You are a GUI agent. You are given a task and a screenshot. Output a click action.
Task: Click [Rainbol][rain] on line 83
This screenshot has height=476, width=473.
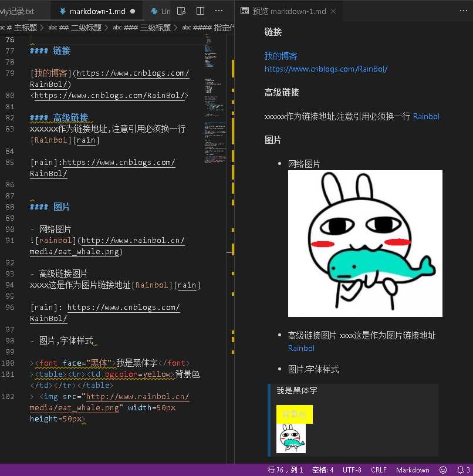65,140
